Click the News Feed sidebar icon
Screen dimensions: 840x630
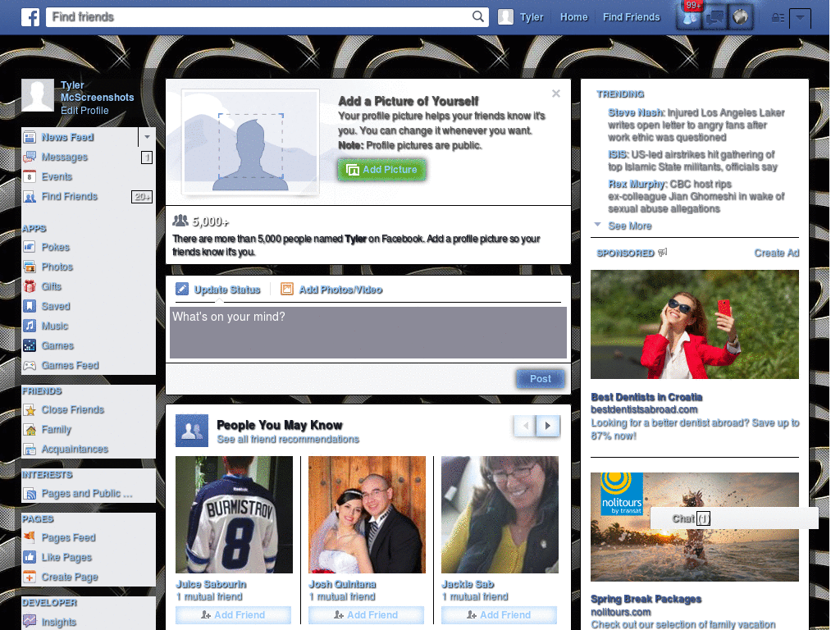click(30, 137)
